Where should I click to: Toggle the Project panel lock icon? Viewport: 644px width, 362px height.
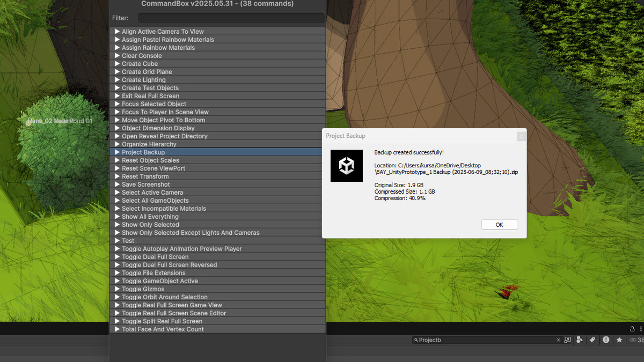point(632,329)
